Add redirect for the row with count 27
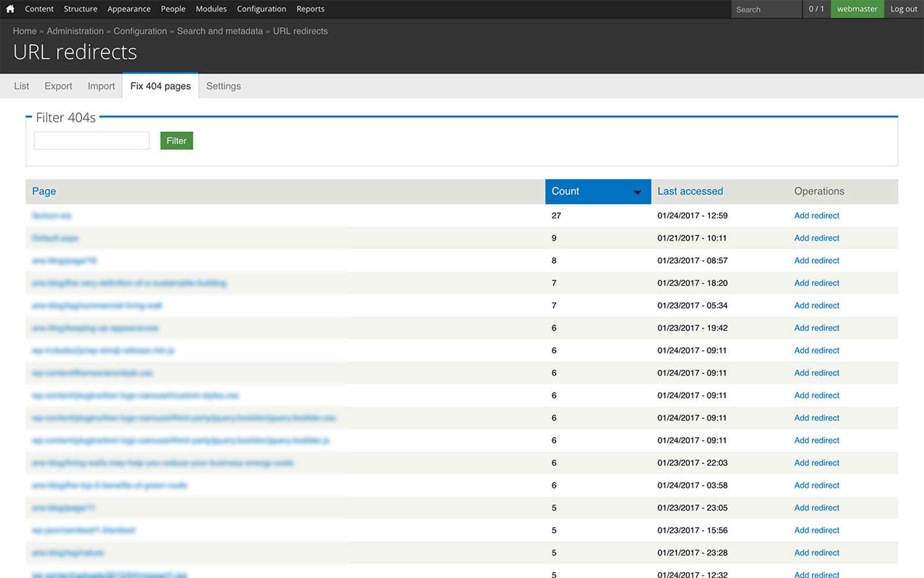Viewport: 924px width, 578px height. pyautogui.click(x=817, y=216)
